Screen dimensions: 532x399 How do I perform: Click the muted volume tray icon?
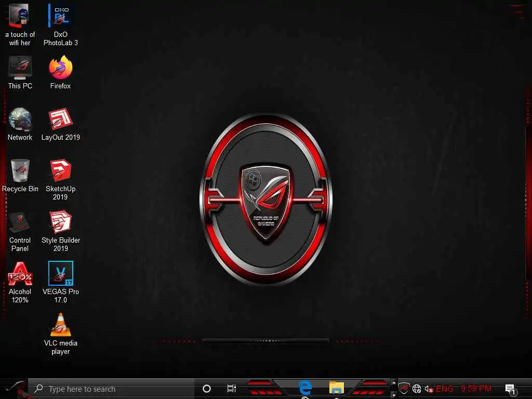(x=429, y=389)
